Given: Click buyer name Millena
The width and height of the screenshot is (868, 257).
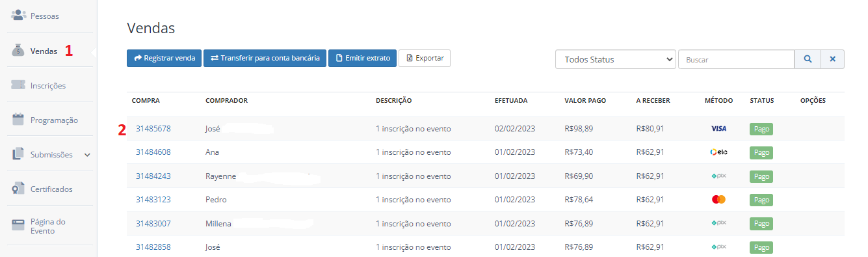Looking at the screenshot, I should 218,223.
